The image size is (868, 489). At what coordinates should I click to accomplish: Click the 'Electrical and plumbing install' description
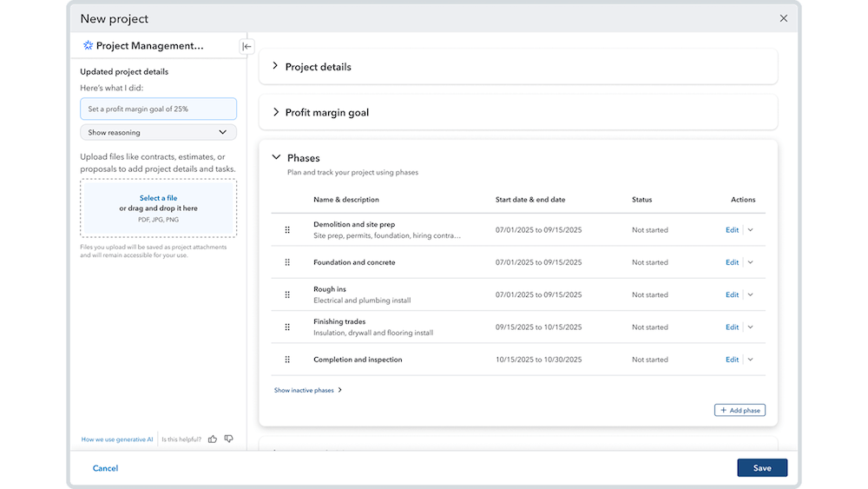pos(362,301)
